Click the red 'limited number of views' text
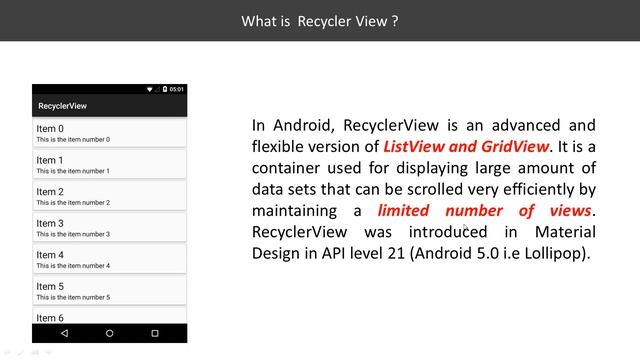 484,211
